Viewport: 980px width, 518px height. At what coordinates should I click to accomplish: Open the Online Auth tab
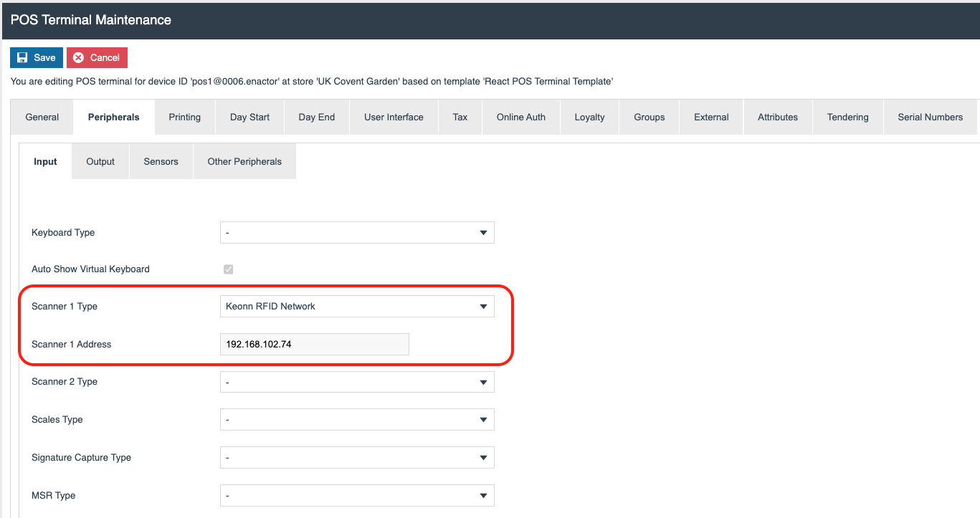point(520,117)
